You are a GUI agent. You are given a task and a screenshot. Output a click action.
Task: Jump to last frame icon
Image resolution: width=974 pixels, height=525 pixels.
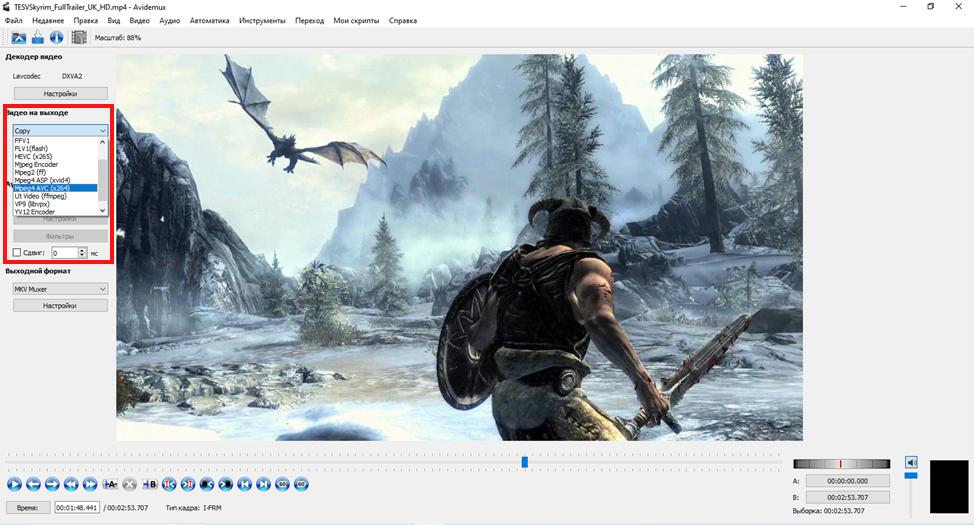[263, 484]
